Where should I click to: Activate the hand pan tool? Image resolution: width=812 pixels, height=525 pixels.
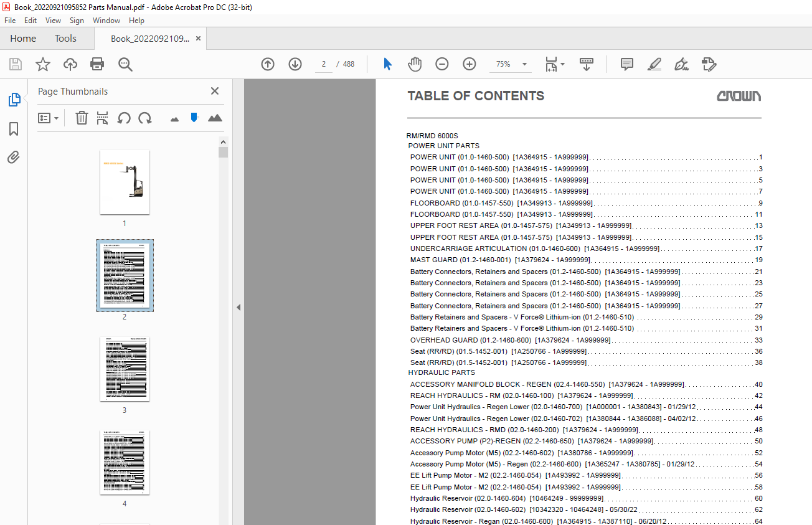click(x=415, y=64)
